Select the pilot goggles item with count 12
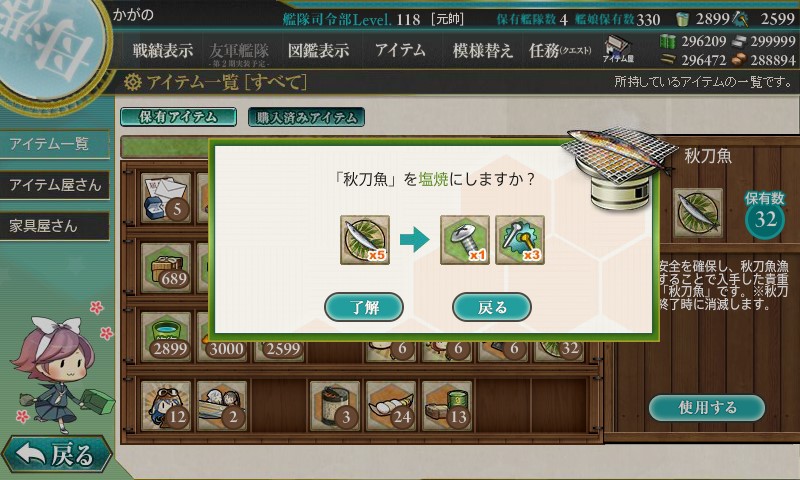 166,406
